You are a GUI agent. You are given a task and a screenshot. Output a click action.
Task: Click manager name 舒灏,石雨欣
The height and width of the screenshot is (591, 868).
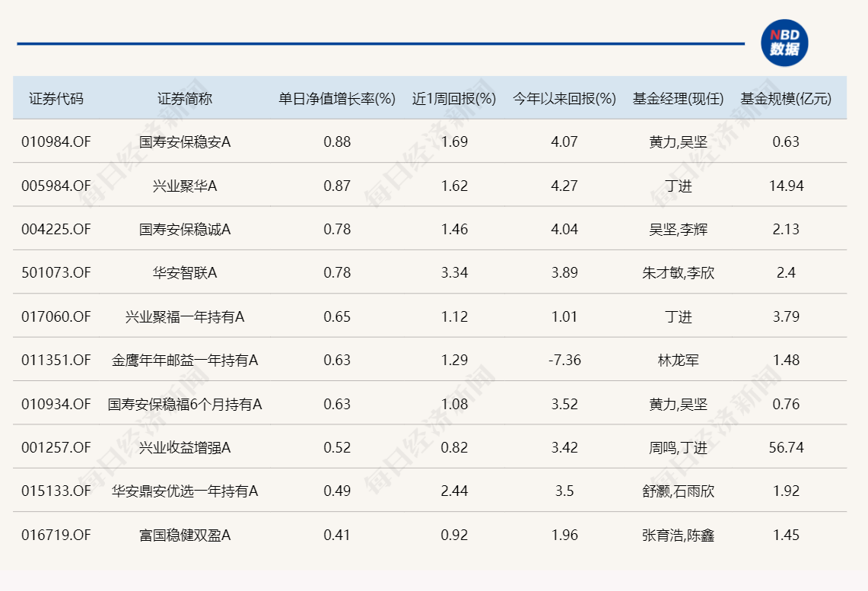pyautogui.click(x=678, y=491)
